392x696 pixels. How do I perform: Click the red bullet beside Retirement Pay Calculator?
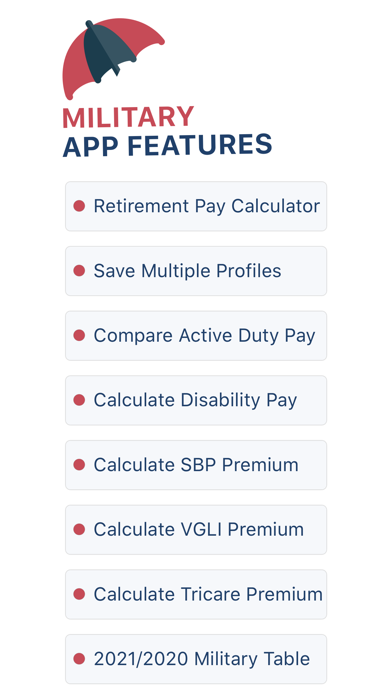(79, 206)
